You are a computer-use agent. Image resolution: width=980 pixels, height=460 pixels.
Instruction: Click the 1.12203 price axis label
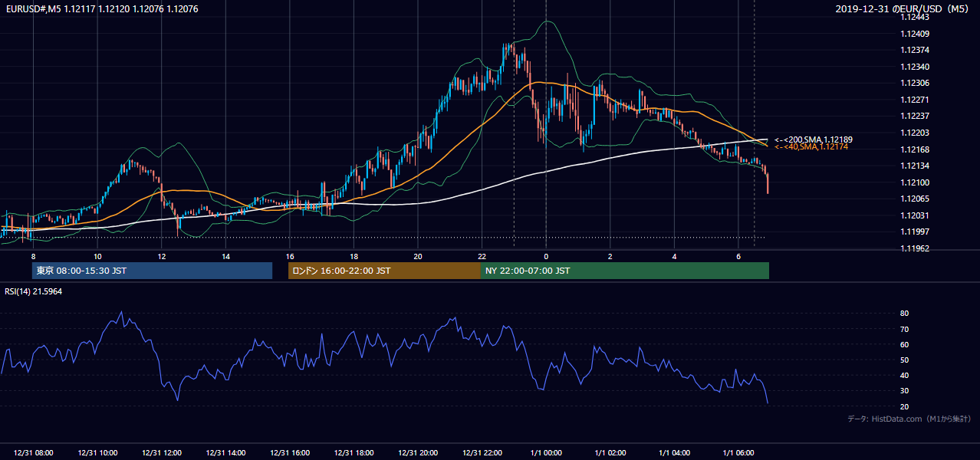point(914,133)
